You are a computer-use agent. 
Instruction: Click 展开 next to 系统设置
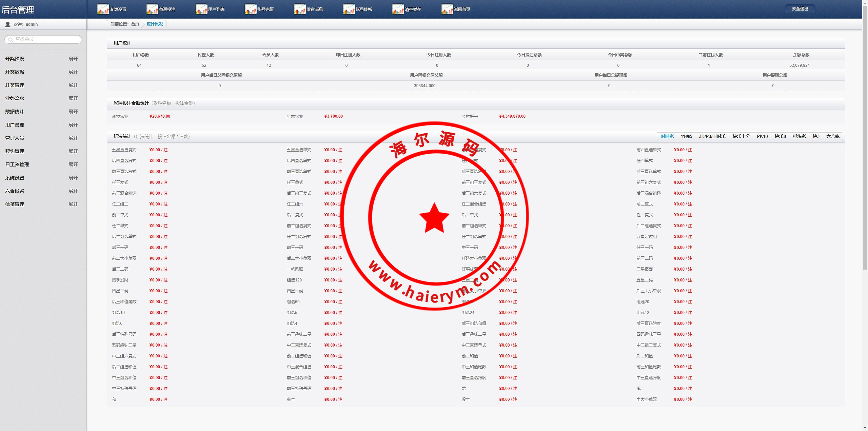(x=73, y=178)
